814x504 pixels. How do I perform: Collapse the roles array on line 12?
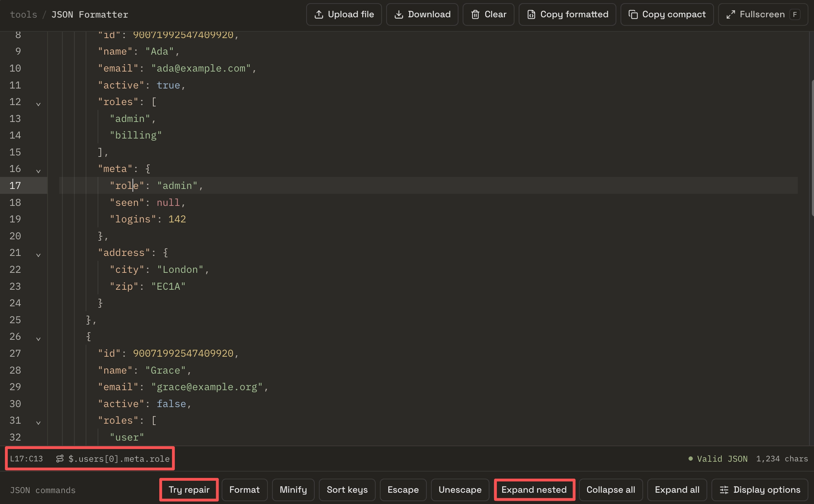pyautogui.click(x=38, y=104)
